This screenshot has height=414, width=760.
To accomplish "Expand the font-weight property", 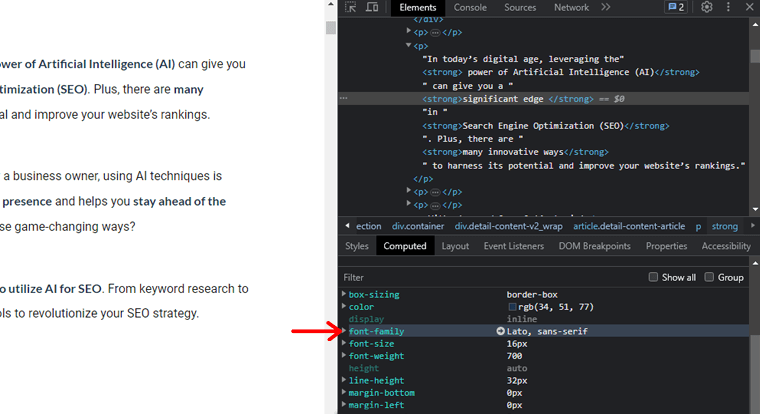I will click(x=344, y=355).
